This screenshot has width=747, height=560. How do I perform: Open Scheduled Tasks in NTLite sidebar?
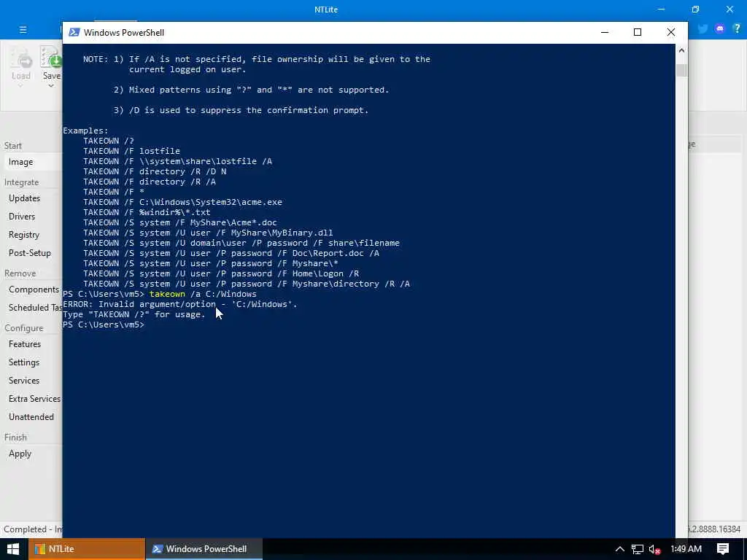click(x=35, y=308)
